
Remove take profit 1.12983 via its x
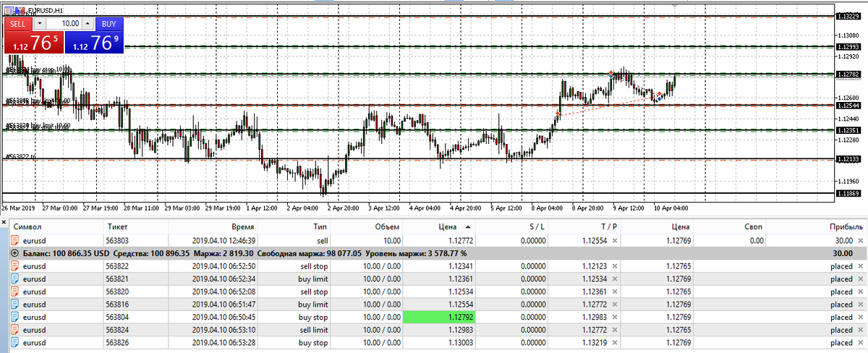tap(615, 317)
